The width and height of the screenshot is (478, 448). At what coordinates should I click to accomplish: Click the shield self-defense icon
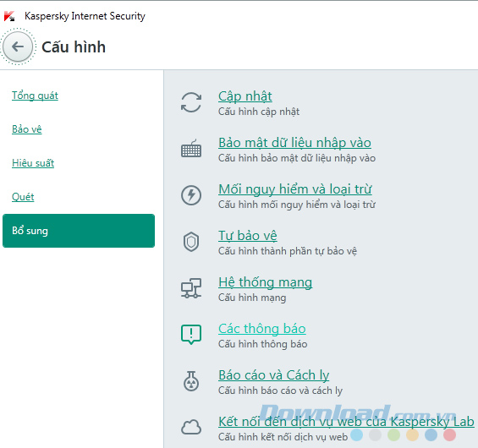pyautogui.click(x=191, y=242)
